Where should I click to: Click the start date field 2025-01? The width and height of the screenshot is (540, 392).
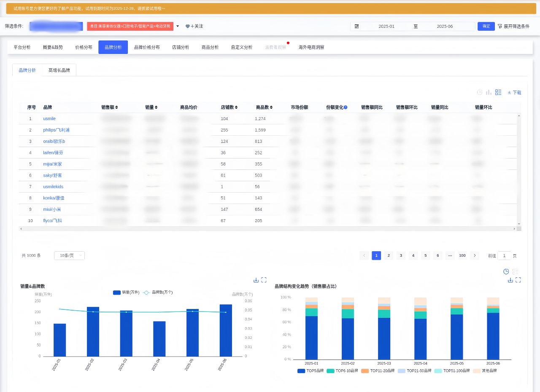pos(386,26)
